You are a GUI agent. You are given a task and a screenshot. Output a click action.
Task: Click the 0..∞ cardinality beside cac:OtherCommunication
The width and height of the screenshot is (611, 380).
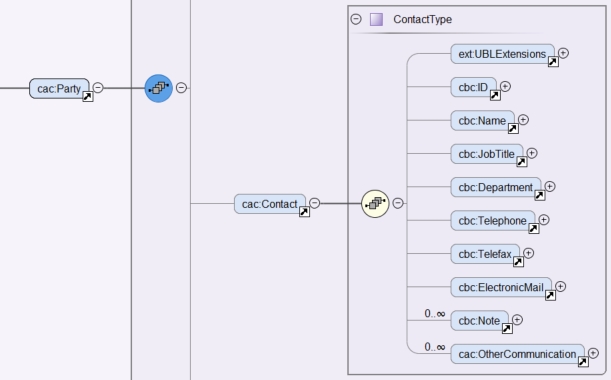(435, 347)
